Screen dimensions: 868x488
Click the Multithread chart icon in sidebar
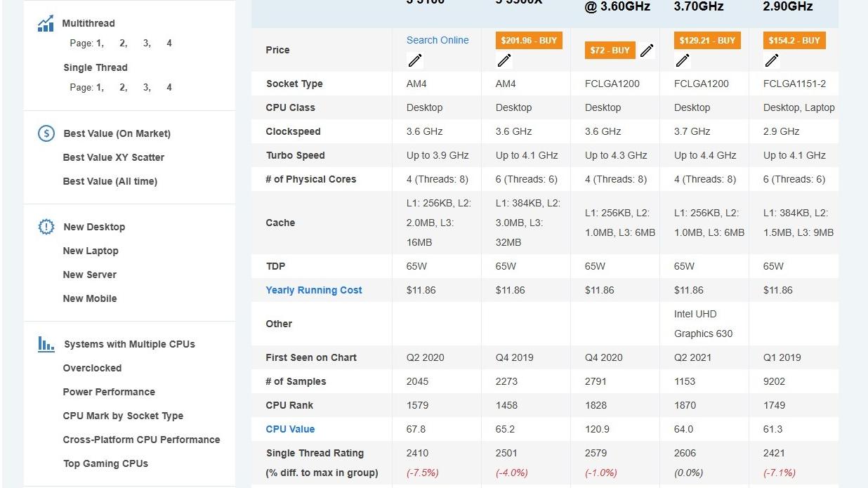(x=46, y=24)
